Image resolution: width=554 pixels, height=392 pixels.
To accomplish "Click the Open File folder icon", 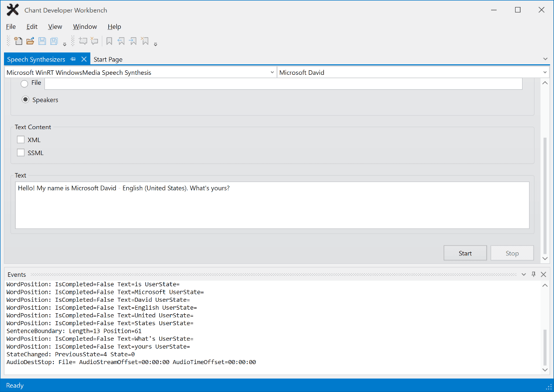I will tap(30, 41).
